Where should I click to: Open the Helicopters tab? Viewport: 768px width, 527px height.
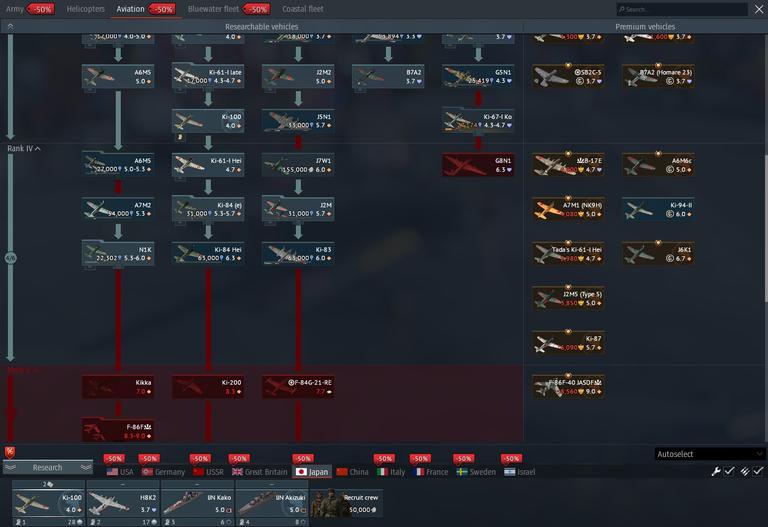pyautogui.click(x=86, y=9)
